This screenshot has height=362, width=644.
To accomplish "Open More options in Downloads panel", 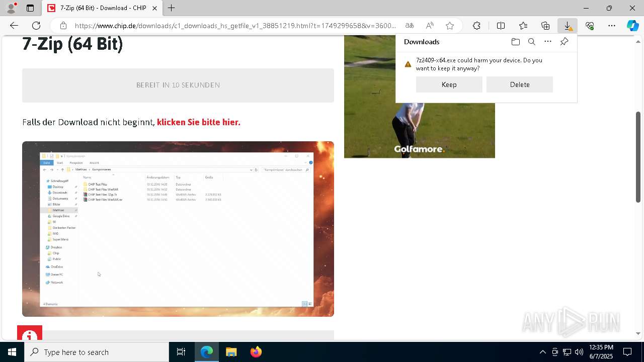I will [548, 42].
